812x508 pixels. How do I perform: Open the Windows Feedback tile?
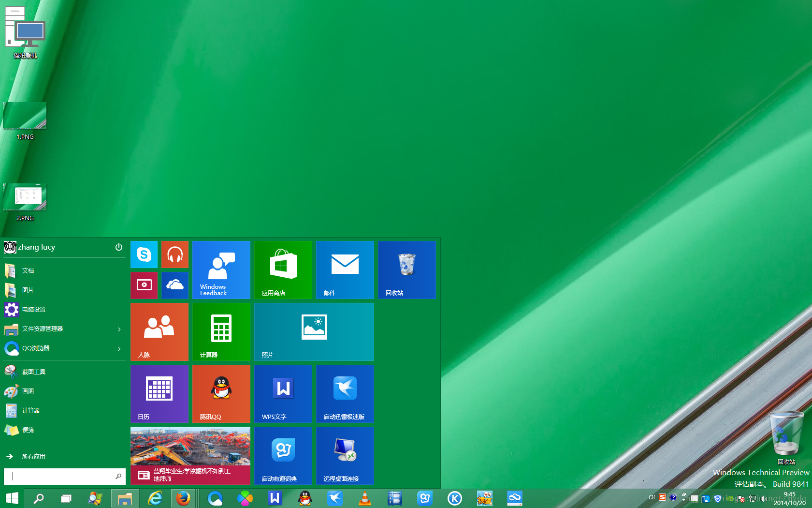(x=221, y=269)
